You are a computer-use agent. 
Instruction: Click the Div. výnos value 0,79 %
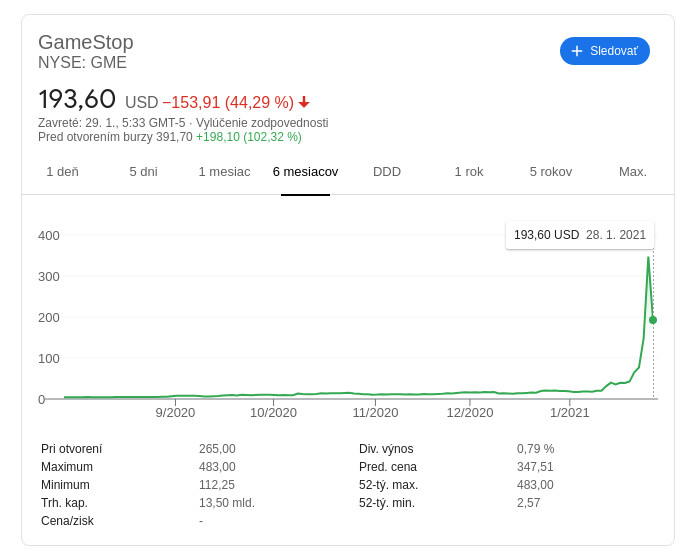pyautogui.click(x=535, y=449)
